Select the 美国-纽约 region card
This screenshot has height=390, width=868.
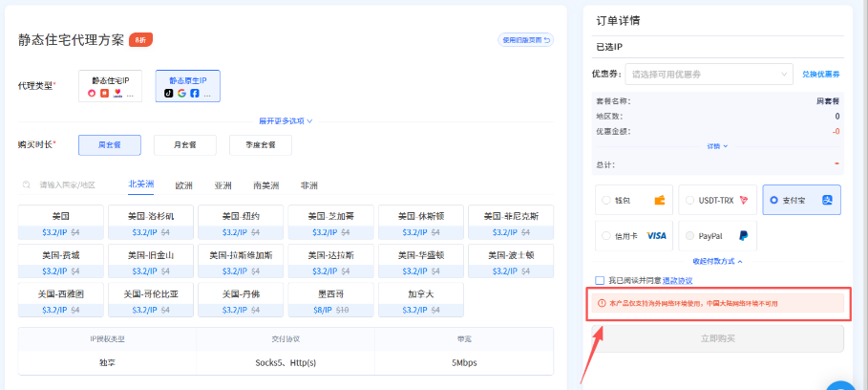tap(241, 224)
